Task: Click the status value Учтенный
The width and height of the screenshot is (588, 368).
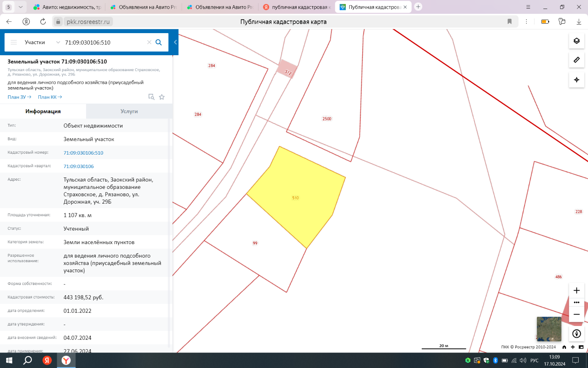Action: tap(76, 229)
